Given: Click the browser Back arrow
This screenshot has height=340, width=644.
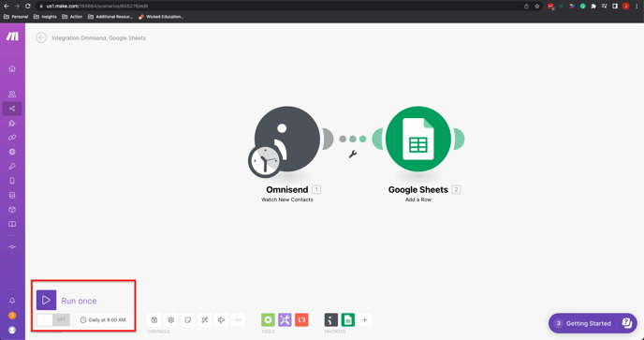Looking at the screenshot, I should [7, 7].
